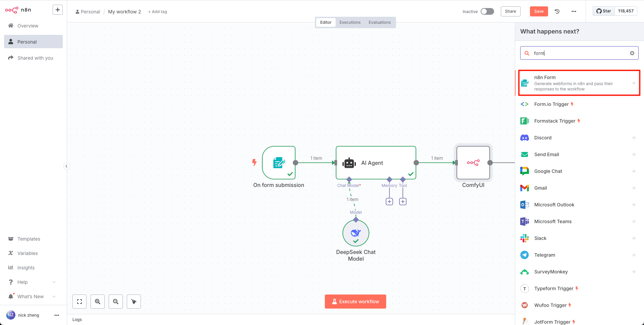Select the Microsoft Outlook node
Screen dimensions: 644x325
pyautogui.click(x=579, y=205)
